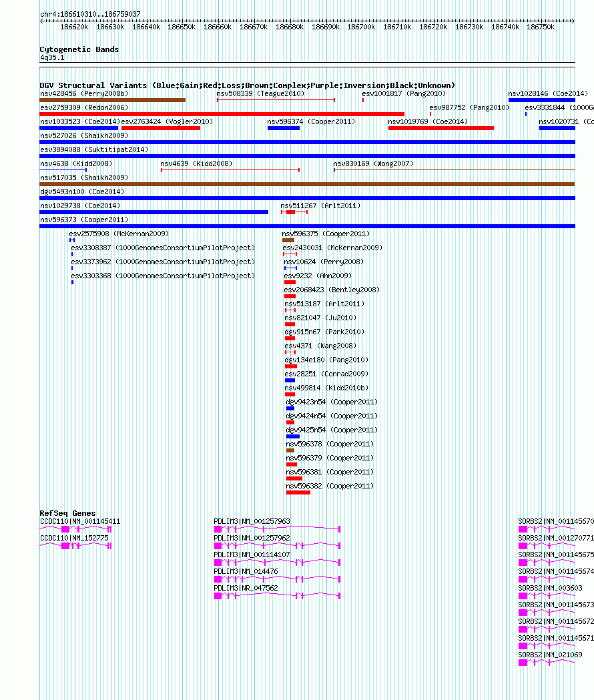Open esv4371 (Wang2008) variant
Image resolution: width=594 pixels, height=700 pixels.
coord(320,346)
